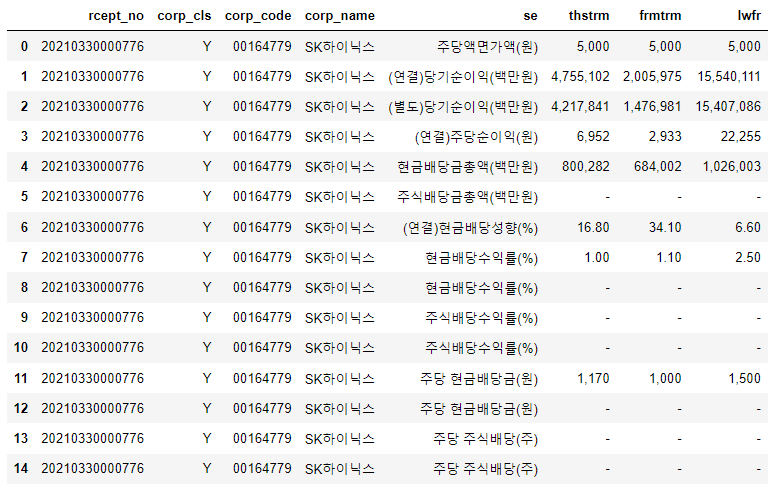Click the value 16.80
The width and height of the screenshot is (774, 491).
593,227
